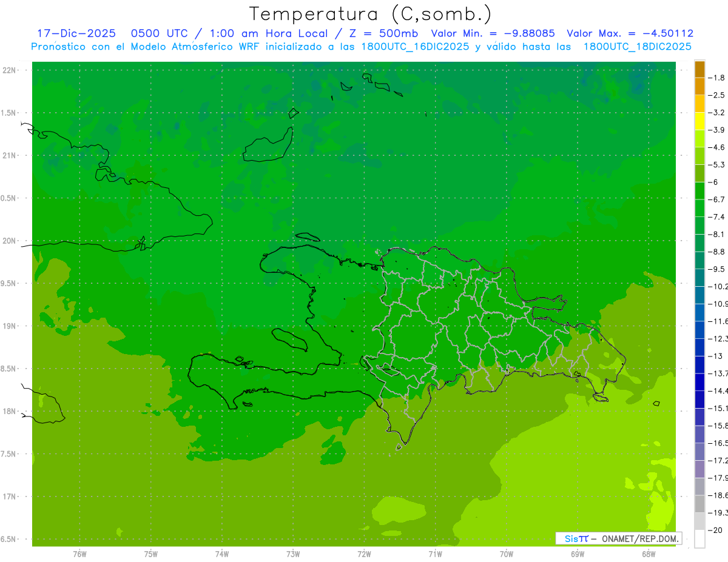Click the '72W' longitude label
728x562 pixels.
point(364,554)
